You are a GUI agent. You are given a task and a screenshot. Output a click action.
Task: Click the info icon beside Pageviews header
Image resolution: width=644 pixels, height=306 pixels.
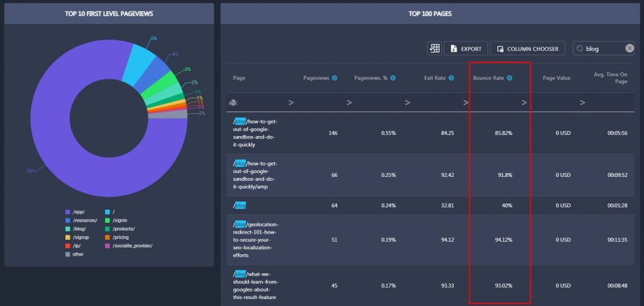[335, 77]
